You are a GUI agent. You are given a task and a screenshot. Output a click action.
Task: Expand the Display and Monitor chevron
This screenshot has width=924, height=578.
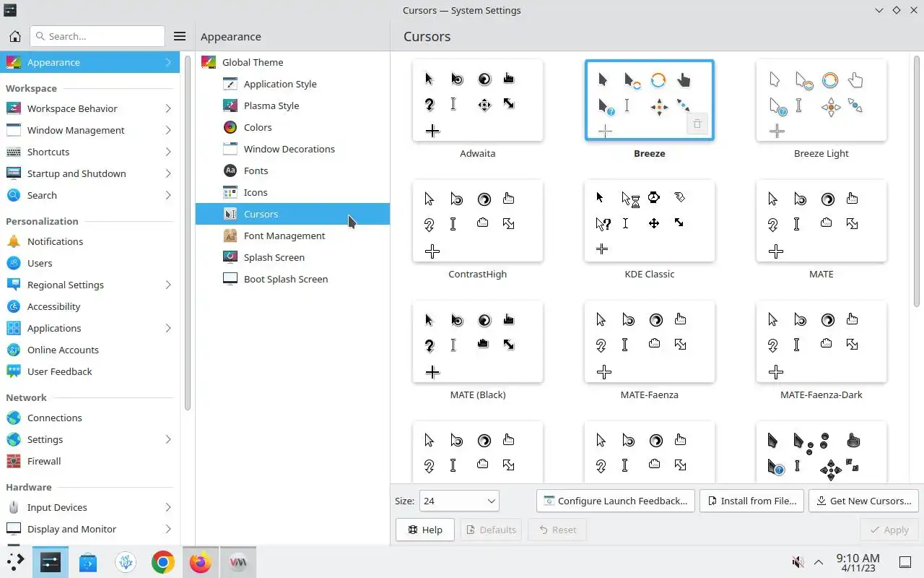(167, 529)
